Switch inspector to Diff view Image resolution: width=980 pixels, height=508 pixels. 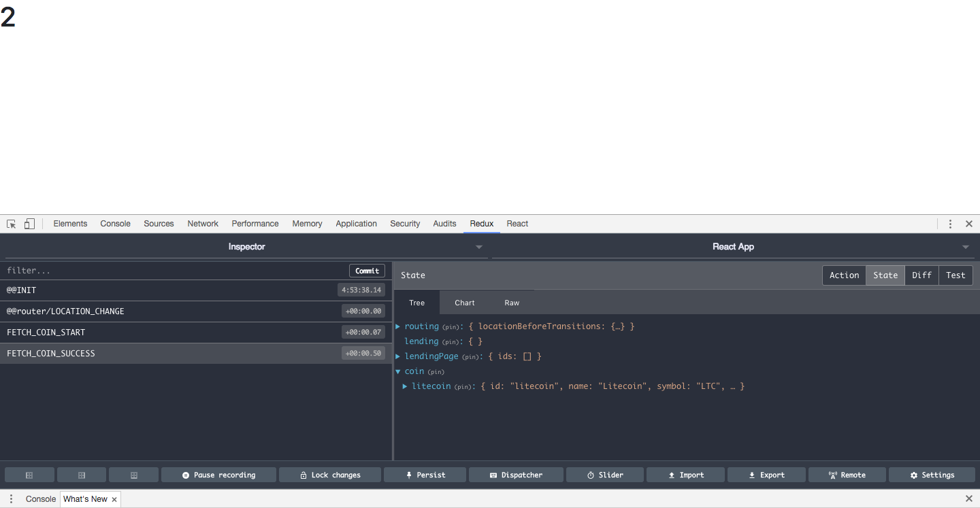(x=921, y=275)
